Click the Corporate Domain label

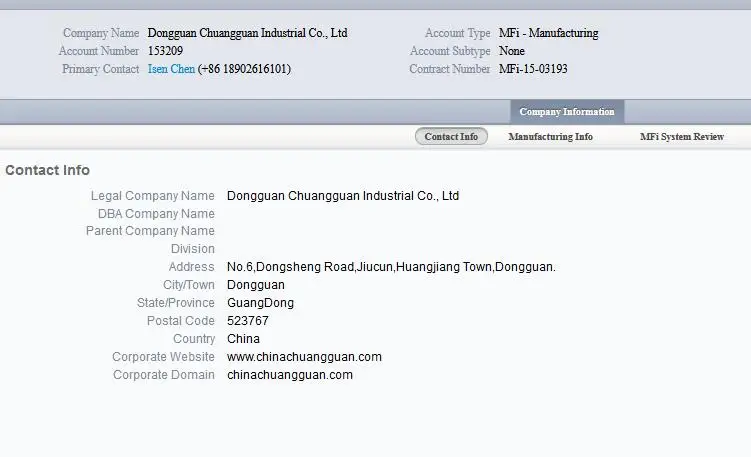click(164, 375)
